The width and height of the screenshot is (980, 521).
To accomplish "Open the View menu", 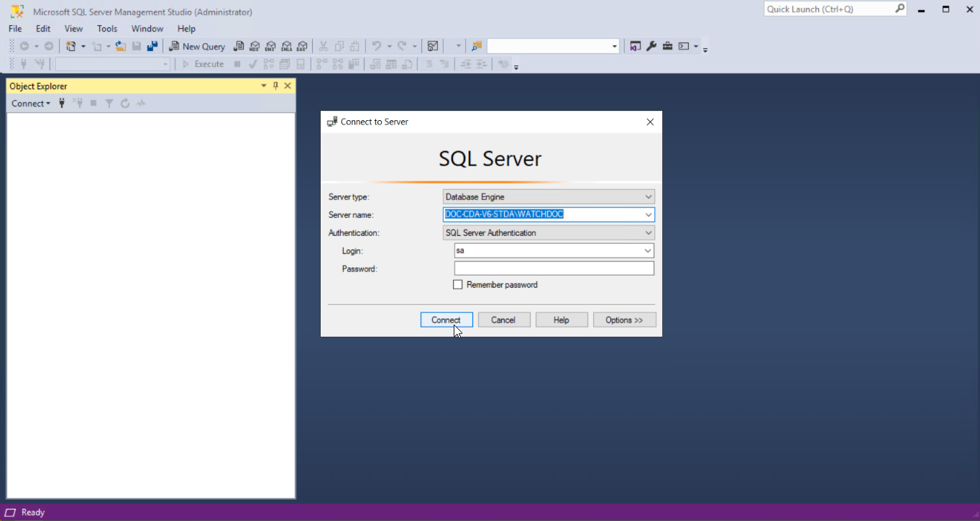I will [x=73, y=29].
